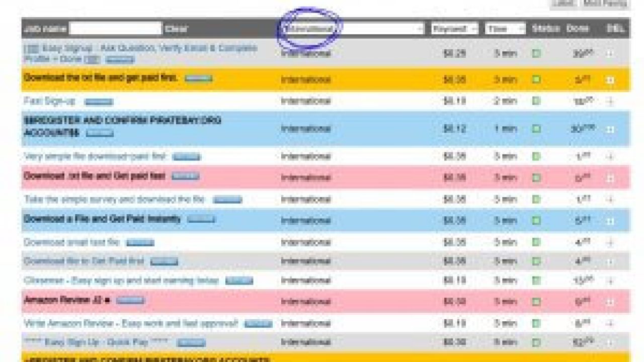Open the Fast Sign-up job link

(49, 101)
